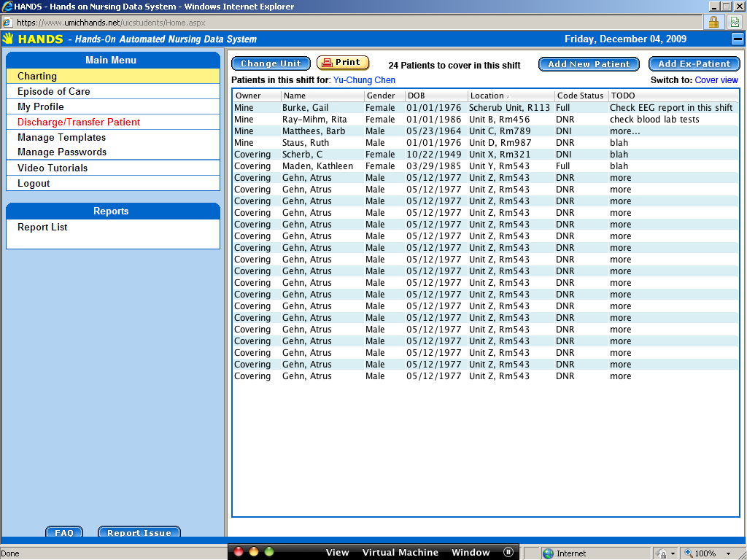Screen dimensions: 747x560
Task: Sort table by Location column header
Action: (511, 96)
